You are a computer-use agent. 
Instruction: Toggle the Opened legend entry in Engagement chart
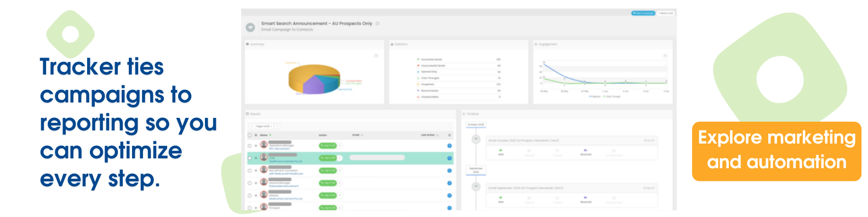tap(595, 96)
